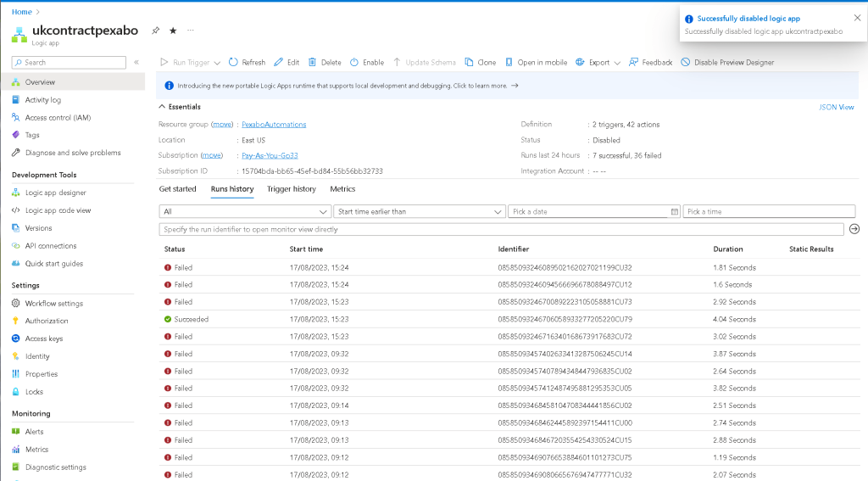This screenshot has height=481, width=868.
Task: Open the calendar date picker icon
Action: pos(674,212)
